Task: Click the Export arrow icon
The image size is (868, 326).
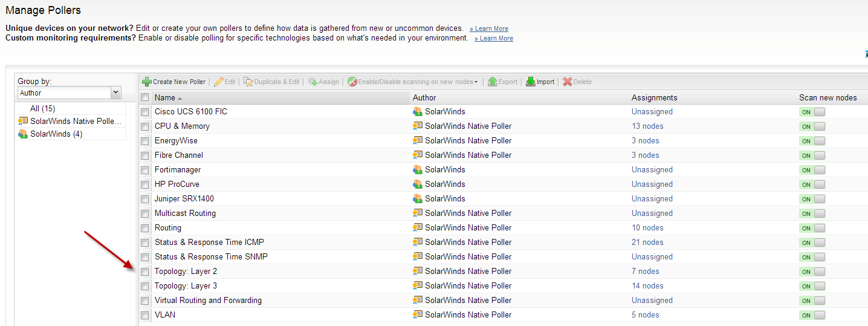Action: tap(493, 82)
